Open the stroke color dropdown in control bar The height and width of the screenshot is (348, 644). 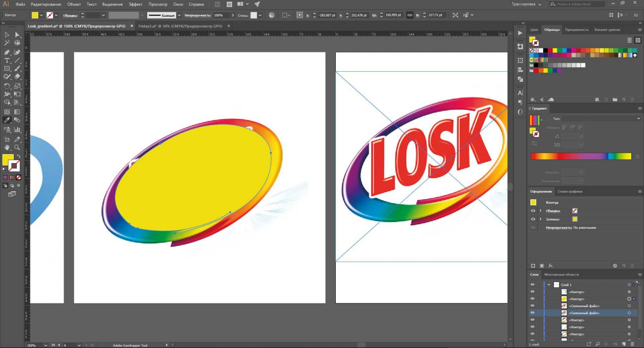point(56,15)
